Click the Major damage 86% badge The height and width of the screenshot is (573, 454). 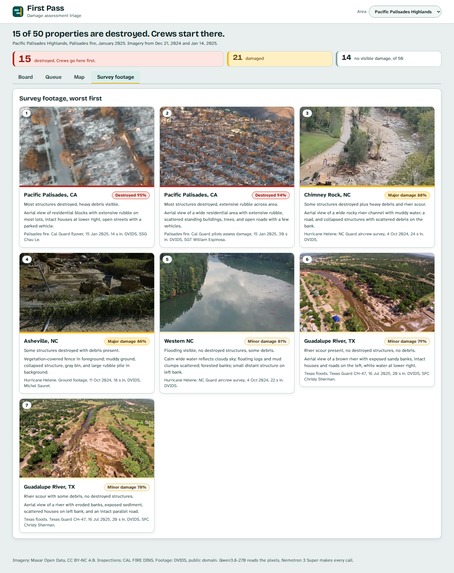click(127, 341)
